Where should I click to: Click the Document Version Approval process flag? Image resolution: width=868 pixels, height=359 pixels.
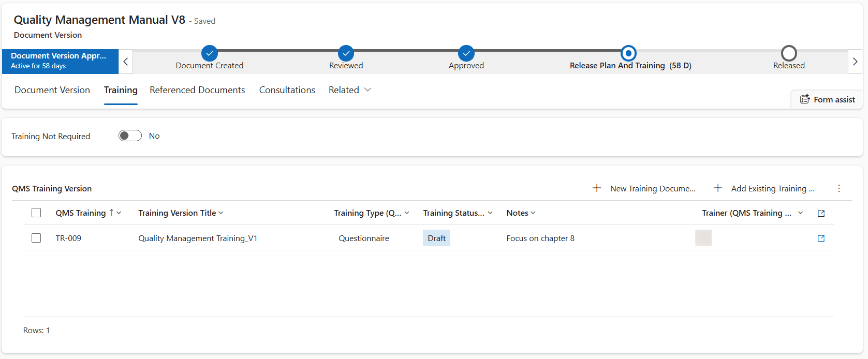click(60, 62)
